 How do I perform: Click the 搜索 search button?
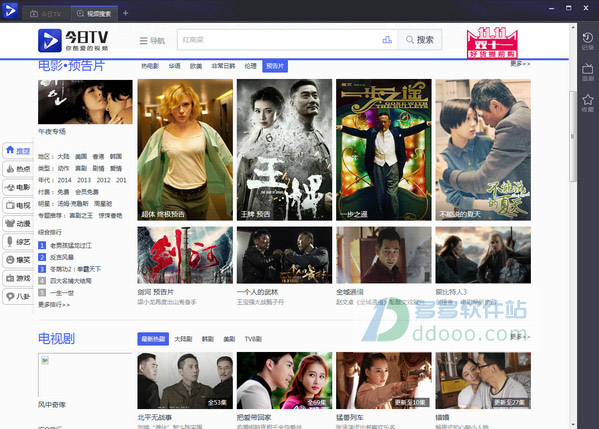pyautogui.click(x=419, y=40)
